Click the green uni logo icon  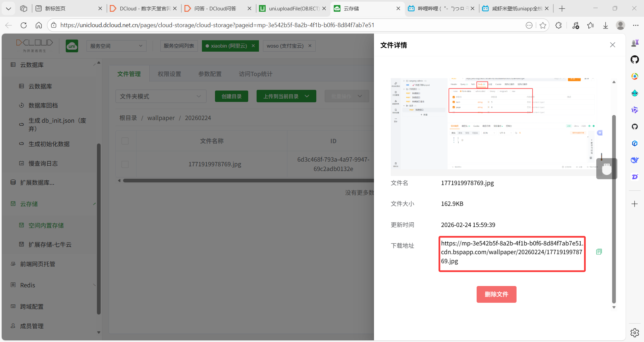click(x=72, y=46)
